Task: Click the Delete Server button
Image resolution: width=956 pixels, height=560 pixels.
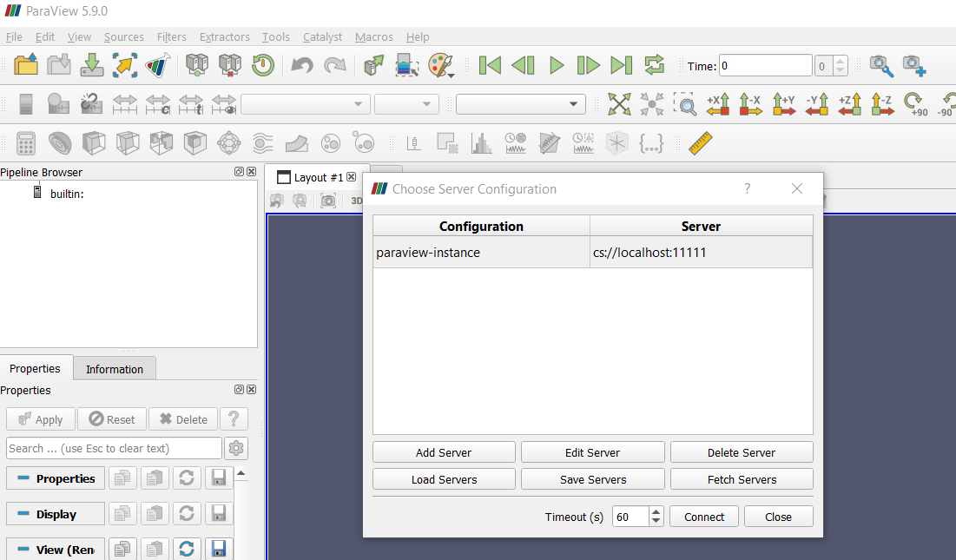Action: (742, 452)
